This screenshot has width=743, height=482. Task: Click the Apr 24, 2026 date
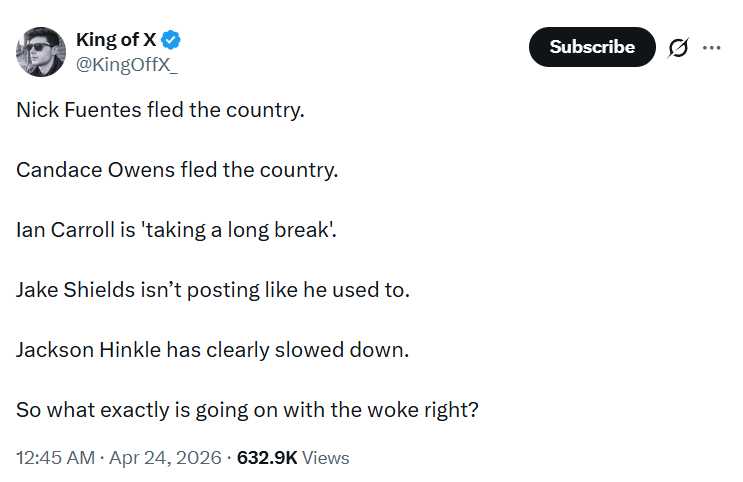pos(166,458)
